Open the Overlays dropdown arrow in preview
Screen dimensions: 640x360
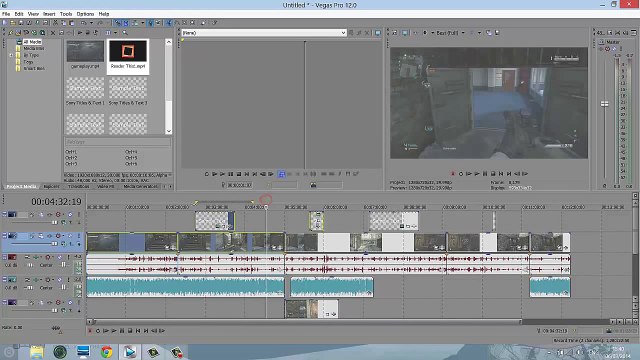479,33
